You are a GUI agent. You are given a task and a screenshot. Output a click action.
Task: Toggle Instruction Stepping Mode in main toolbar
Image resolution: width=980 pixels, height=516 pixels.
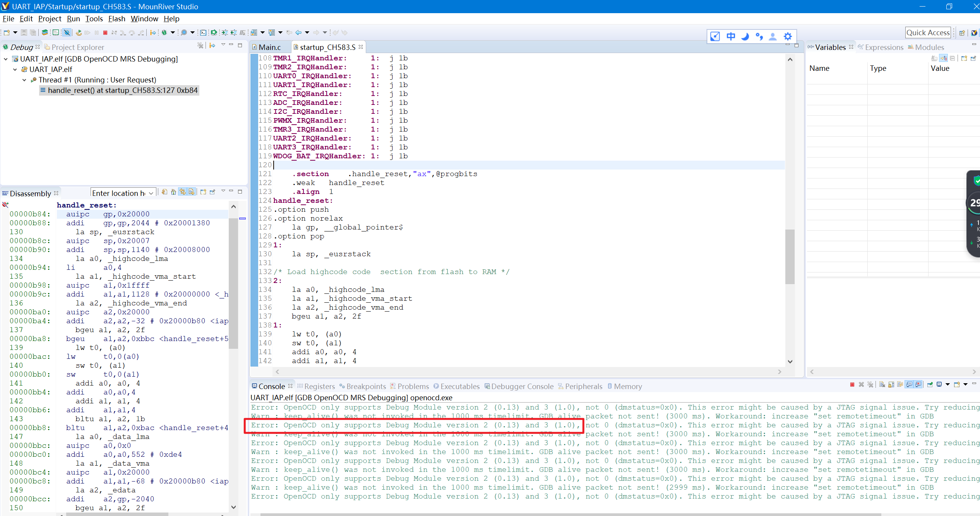tap(153, 33)
